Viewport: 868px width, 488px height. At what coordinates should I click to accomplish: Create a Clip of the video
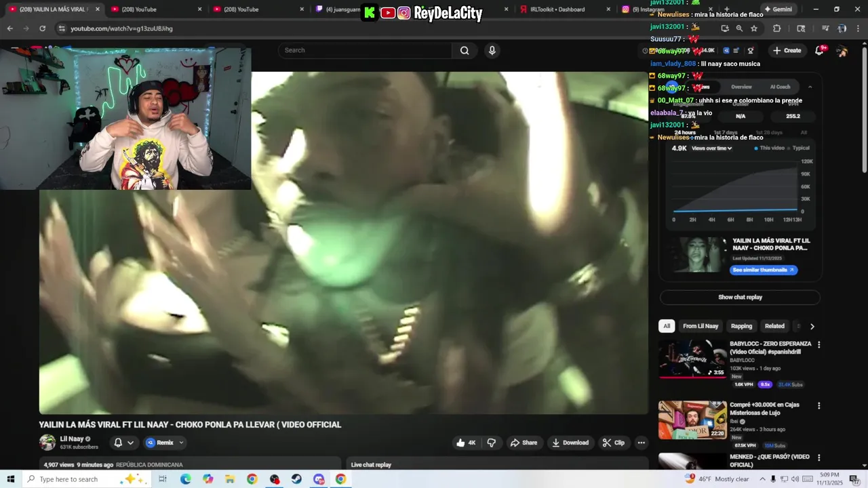614,443
